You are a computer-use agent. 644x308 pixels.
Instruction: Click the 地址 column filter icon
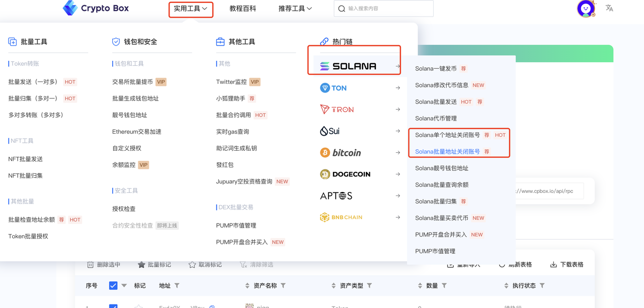[x=177, y=285]
